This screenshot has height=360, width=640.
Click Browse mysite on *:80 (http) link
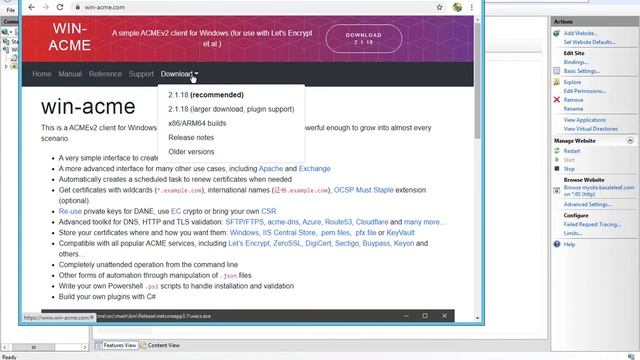pos(599,191)
